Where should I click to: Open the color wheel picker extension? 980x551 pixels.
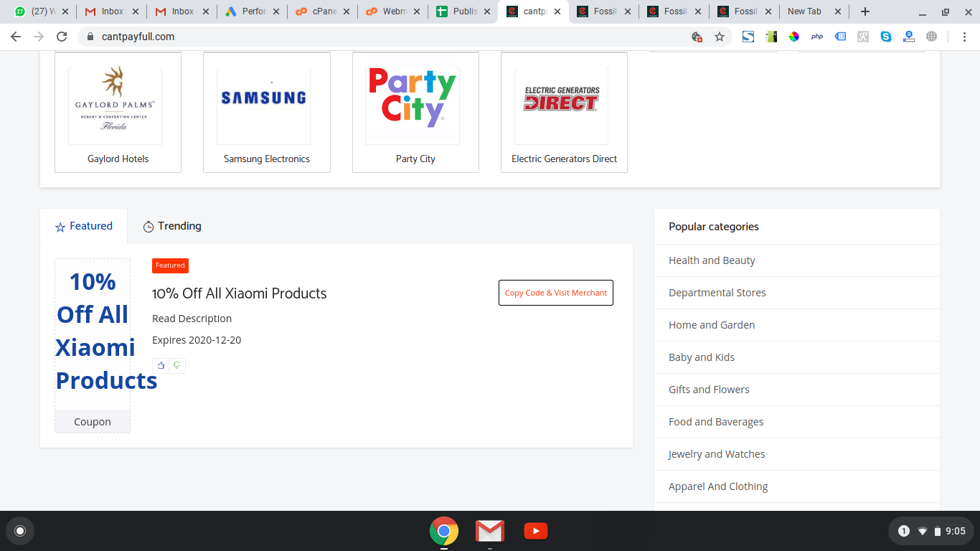point(794,37)
